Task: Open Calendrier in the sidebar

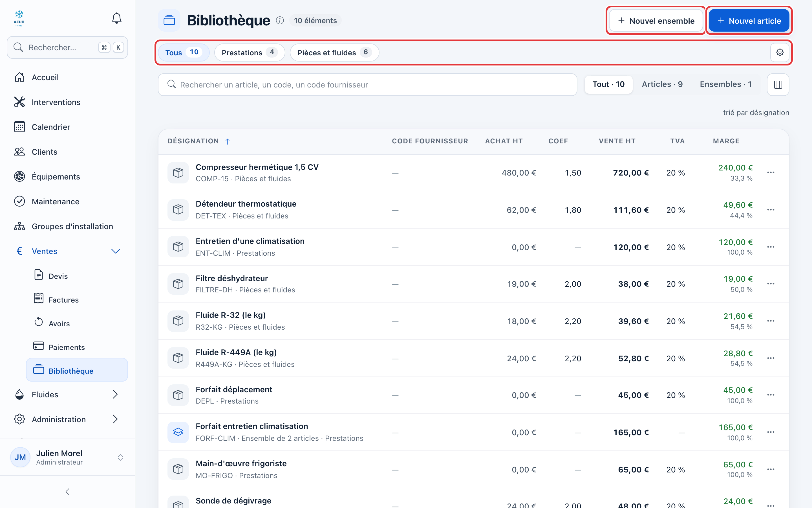Action: pos(67,127)
